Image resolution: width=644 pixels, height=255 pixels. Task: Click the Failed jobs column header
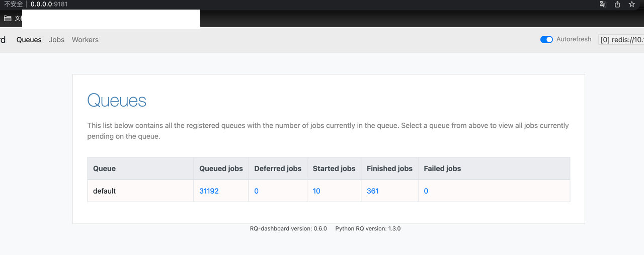pyautogui.click(x=494, y=168)
